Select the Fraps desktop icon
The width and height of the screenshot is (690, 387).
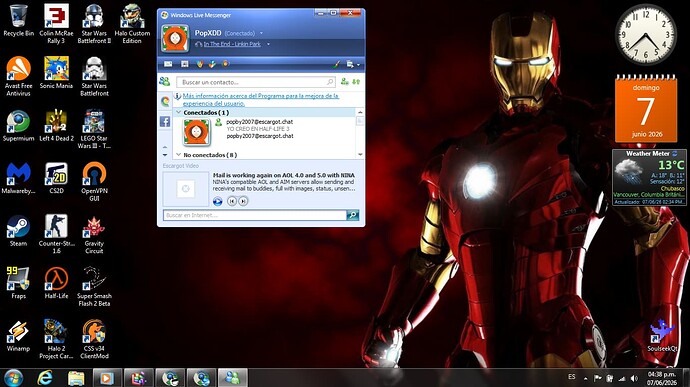[18, 283]
